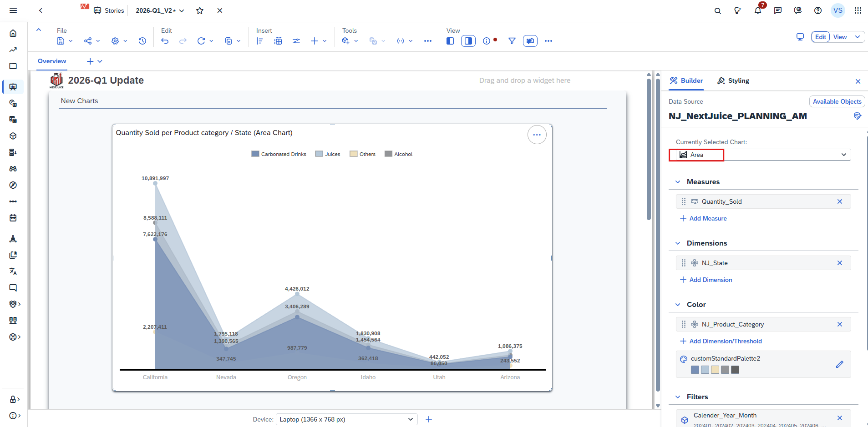The width and height of the screenshot is (868, 427).
Task: Collapse the Dimensions section
Action: pos(678,243)
